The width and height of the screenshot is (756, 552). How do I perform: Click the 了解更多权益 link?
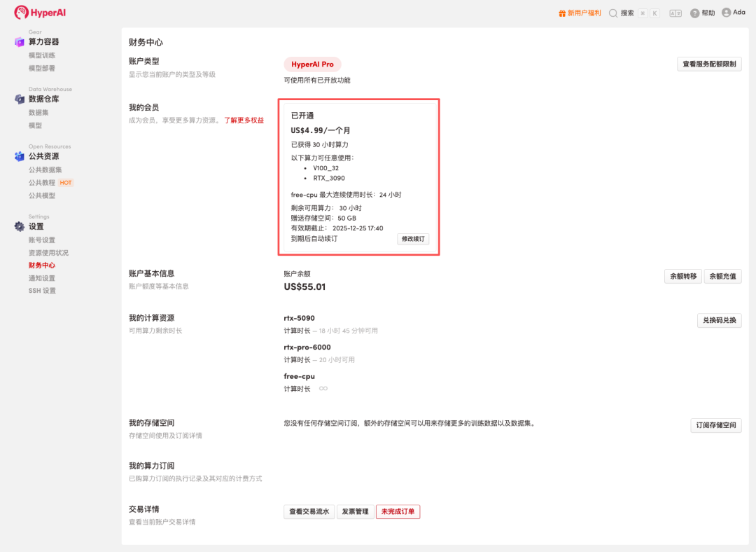click(x=244, y=120)
